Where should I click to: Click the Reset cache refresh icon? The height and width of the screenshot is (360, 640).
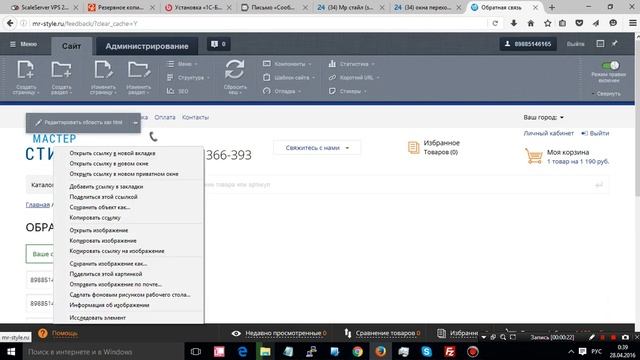(x=235, y=69)
